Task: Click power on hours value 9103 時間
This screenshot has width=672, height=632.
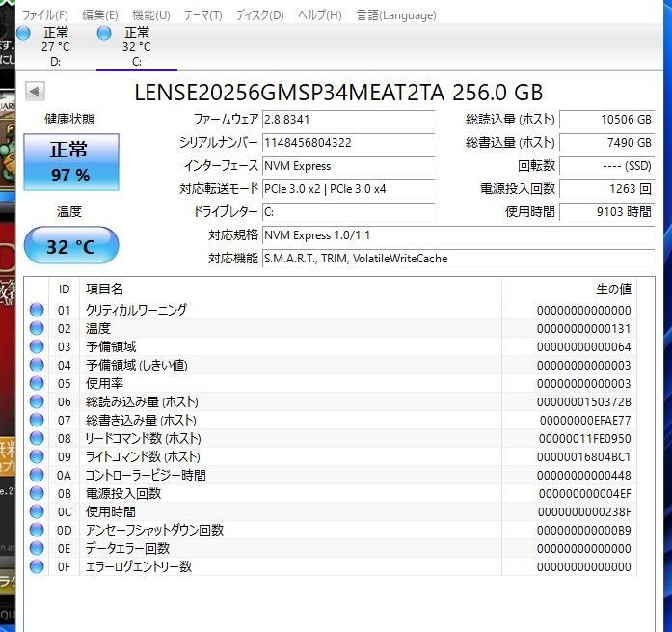Action: 606,212
